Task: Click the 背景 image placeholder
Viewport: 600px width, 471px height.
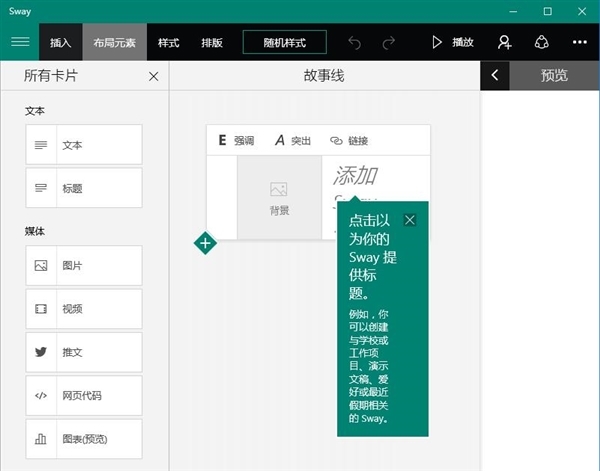Action: point(279,198)
